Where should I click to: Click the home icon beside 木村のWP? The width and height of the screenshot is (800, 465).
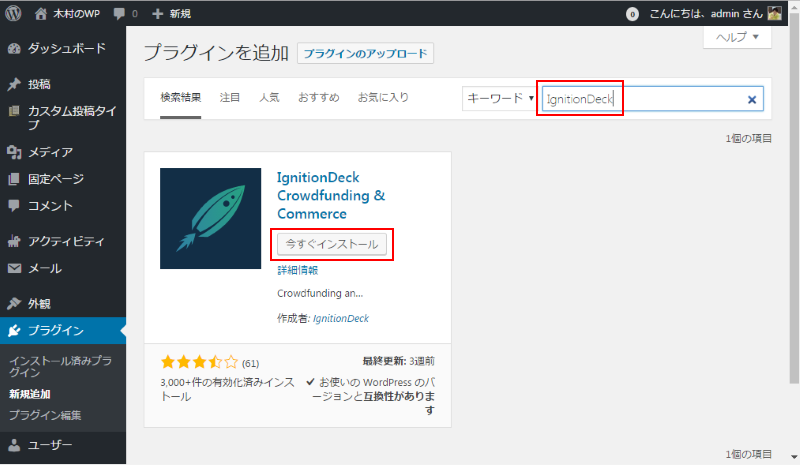(x=40, y=13)
